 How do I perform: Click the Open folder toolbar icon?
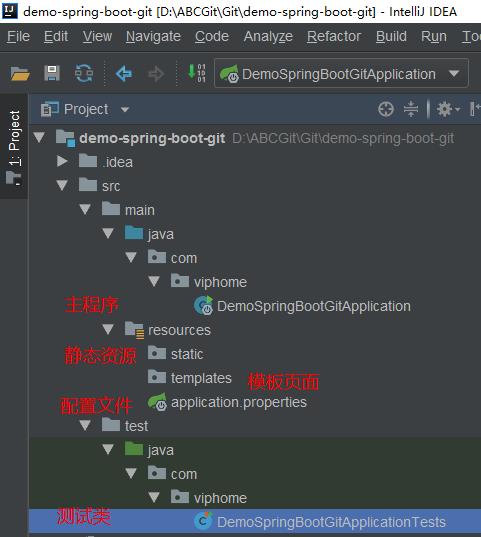click(x=20, y=73)
